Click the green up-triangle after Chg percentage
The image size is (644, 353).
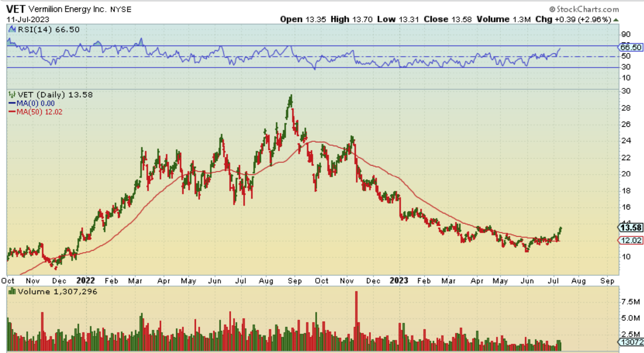point(616,20)
